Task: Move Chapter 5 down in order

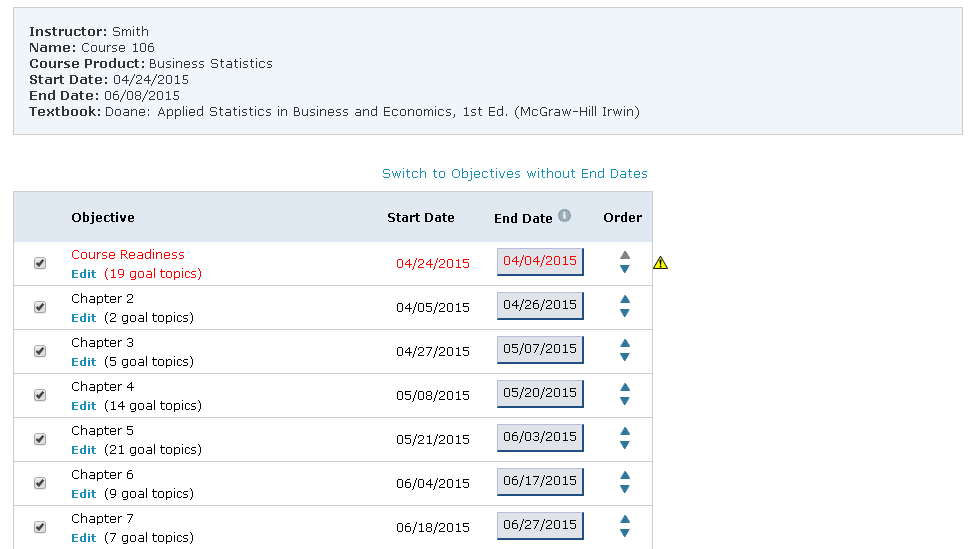Action: [x=625, y=446]
